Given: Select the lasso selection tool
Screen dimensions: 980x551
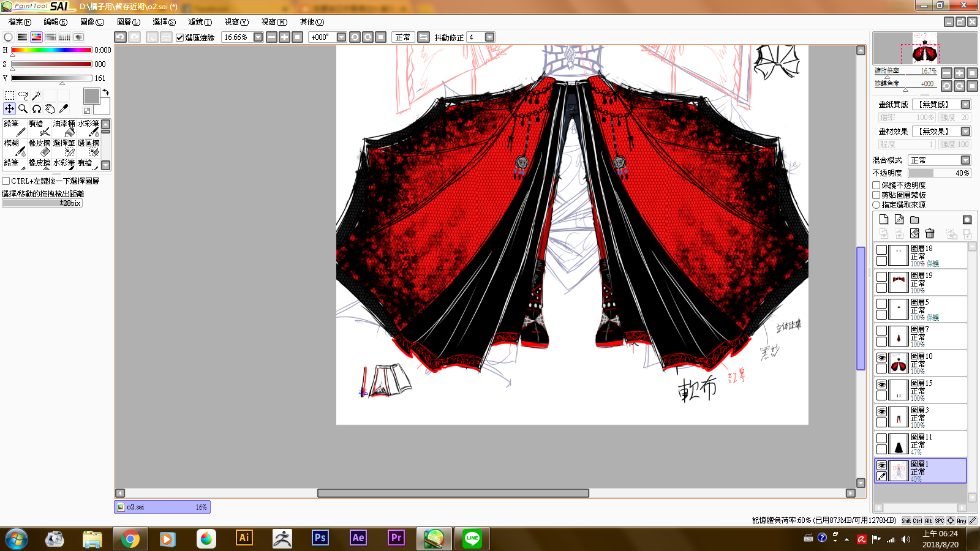Looking at the screenshot, I should click(x=23, y=95).
